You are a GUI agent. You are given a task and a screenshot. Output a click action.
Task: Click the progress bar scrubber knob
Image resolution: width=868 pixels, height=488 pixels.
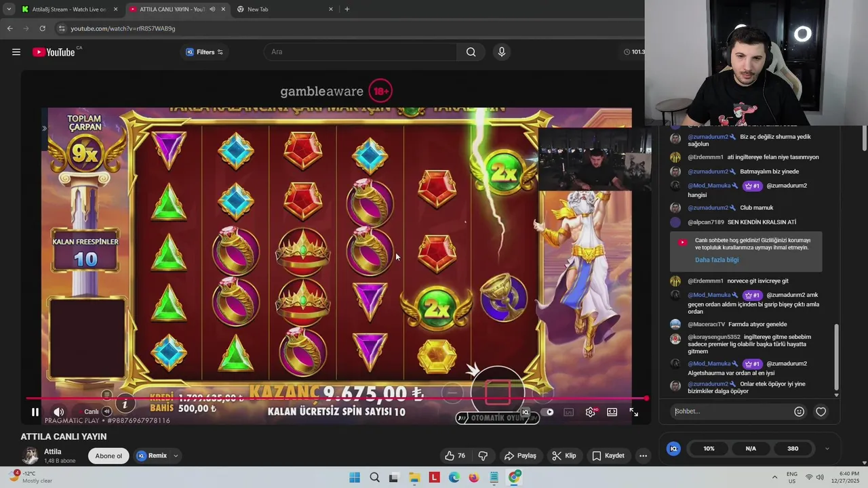tap(646, 399)
